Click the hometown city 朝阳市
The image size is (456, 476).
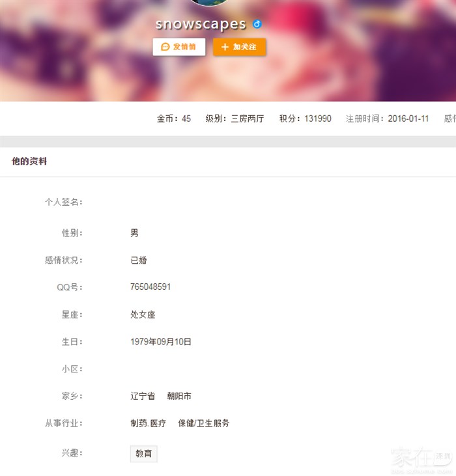coord(179,396)
